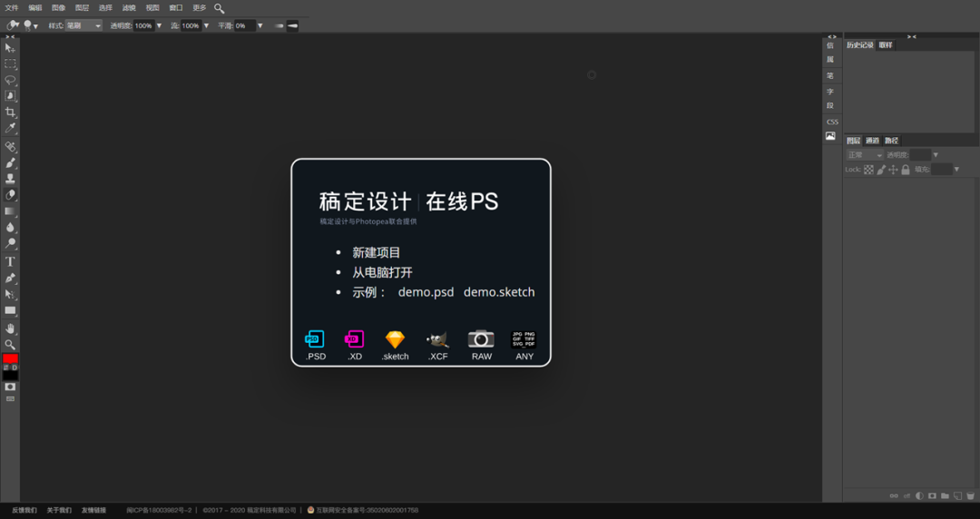Viewport: 980px width, 519px height.
Task: Select the Clone Stamp tool
Action: pyautogui.click(x=10, y=179)
